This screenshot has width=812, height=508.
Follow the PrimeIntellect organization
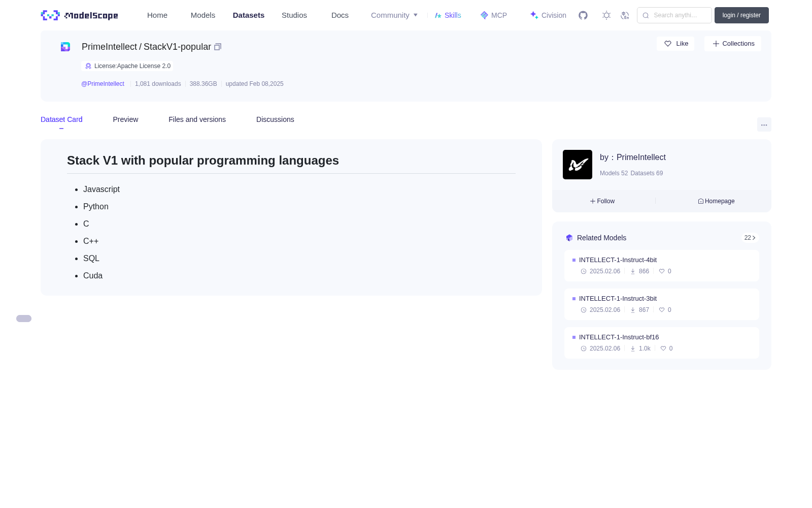pos(602,201)
